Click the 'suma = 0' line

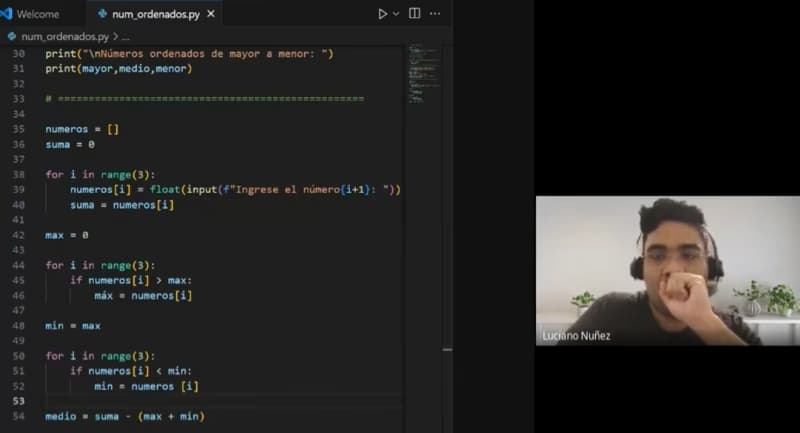tap(70, 144)
